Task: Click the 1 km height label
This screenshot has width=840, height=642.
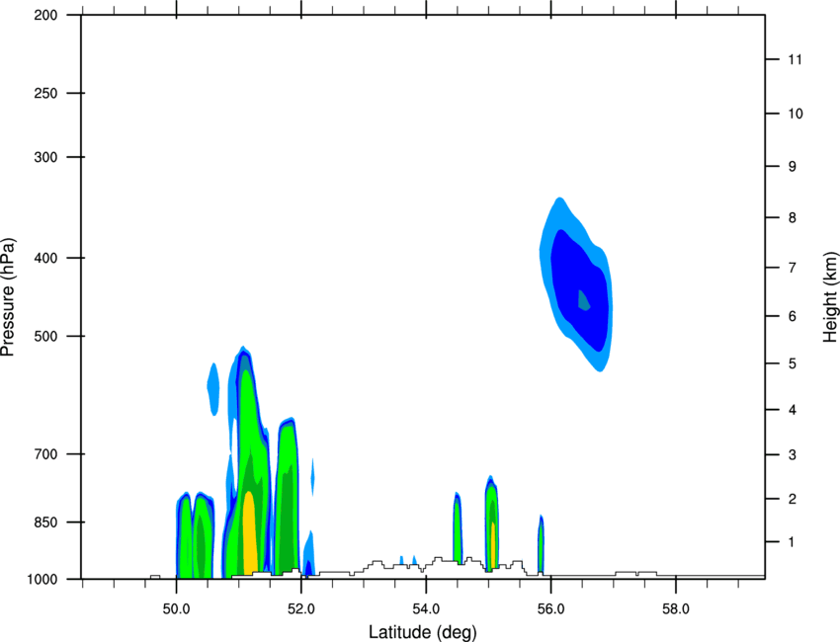Action: pos(792,542)
